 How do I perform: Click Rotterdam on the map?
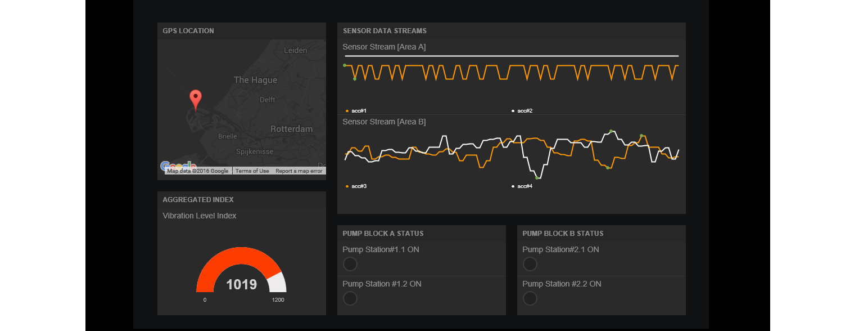(x=291, y=129)
